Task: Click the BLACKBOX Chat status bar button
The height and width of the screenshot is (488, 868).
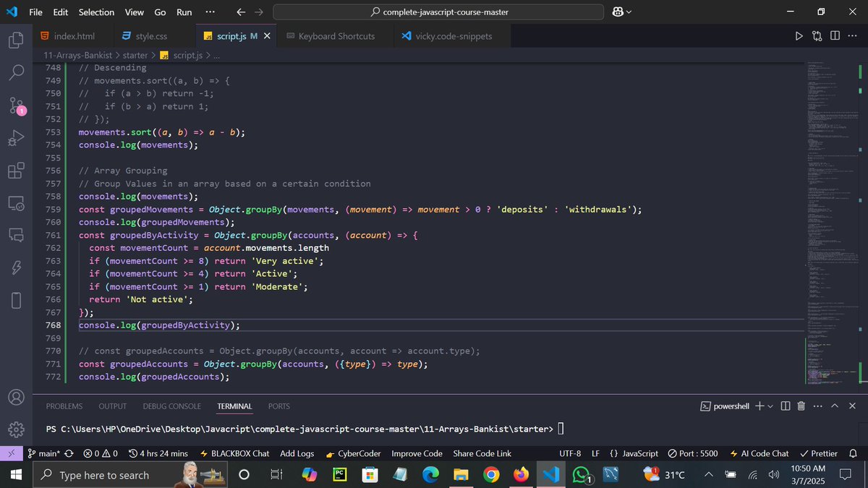Action: 234,453
